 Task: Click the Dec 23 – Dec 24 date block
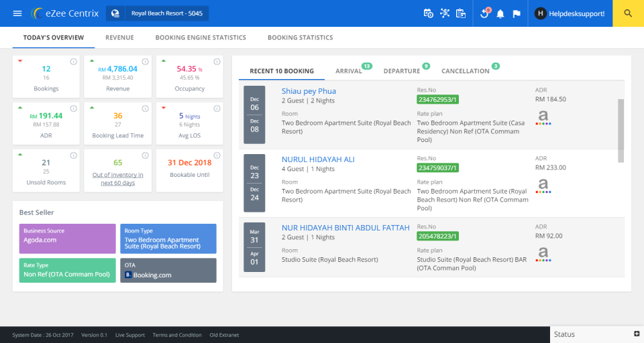[255, 183]
